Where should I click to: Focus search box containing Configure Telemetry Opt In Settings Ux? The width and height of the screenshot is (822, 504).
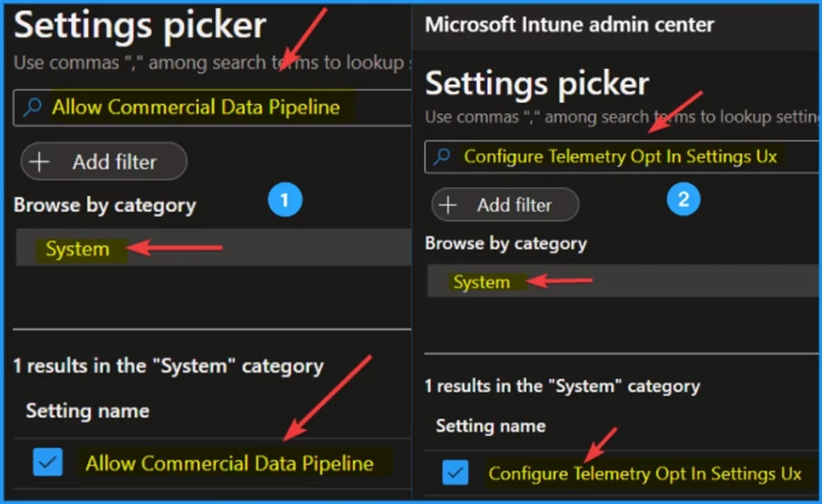(x=623, y=156)
